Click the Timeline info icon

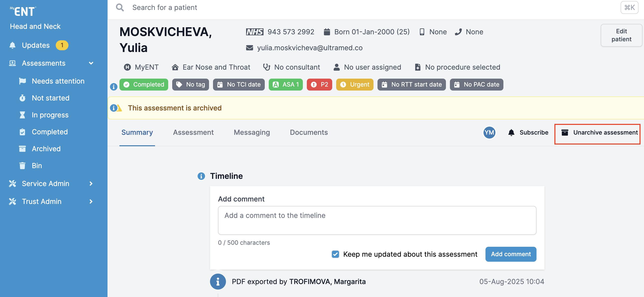(x=201, y=176)
